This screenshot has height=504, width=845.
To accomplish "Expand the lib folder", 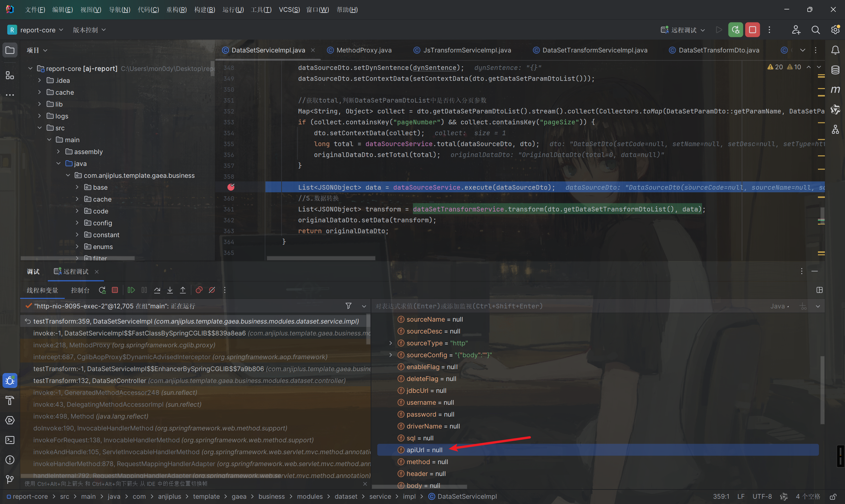I will (39, 104).
